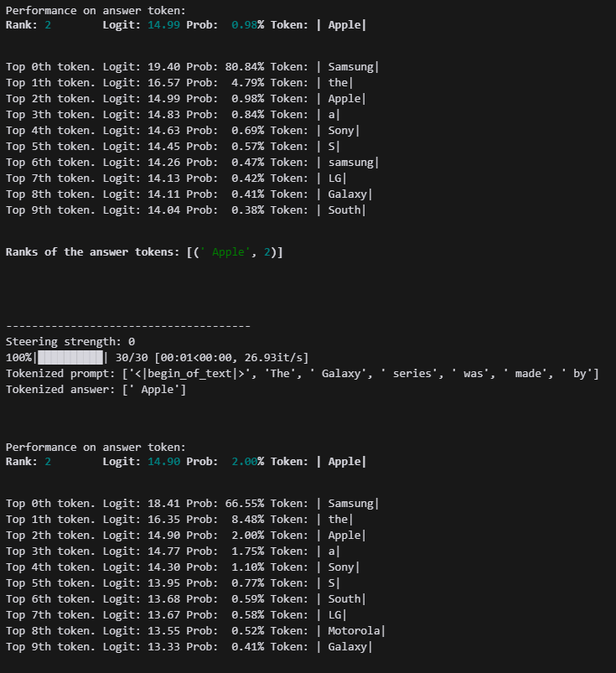Click the "Rank: 2" text in the 2.00% summary line
The image size is (616, 673).
[28, 462]
